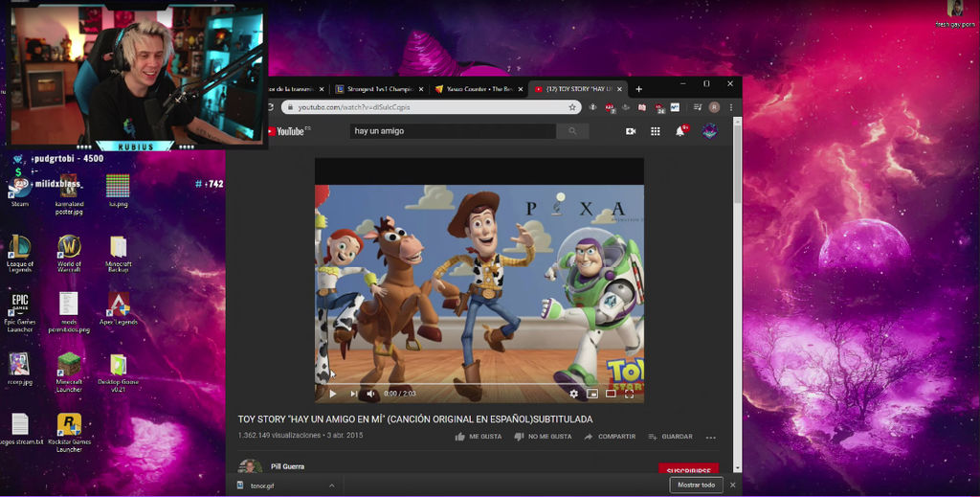Focus the YouTube search field

coord(453,131)
